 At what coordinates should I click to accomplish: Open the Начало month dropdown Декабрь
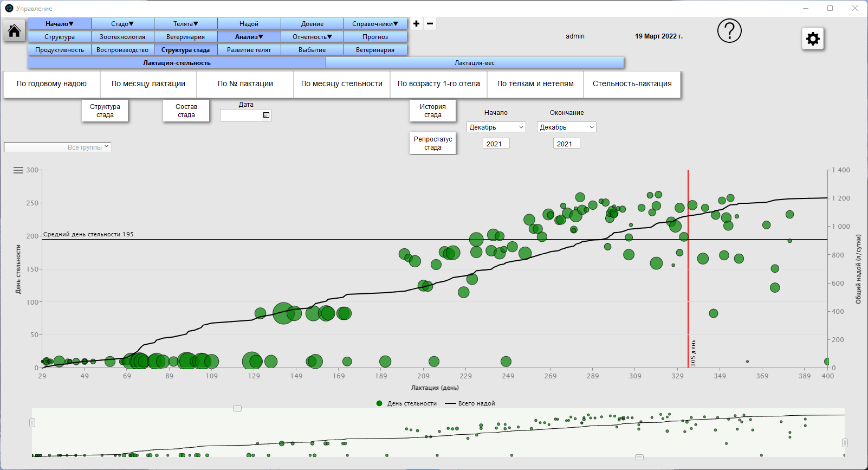coord(496,127)
